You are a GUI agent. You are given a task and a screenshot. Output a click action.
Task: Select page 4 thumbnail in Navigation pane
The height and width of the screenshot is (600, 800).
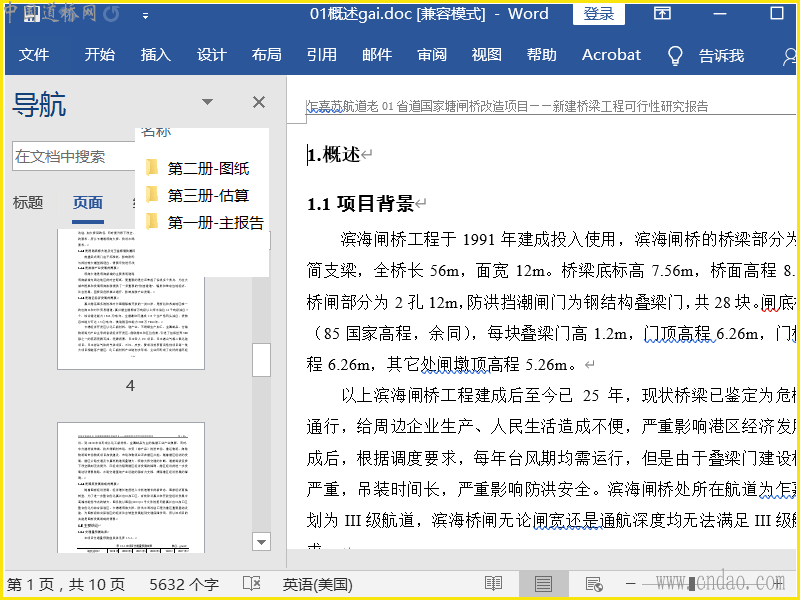(x=130, y=320)
